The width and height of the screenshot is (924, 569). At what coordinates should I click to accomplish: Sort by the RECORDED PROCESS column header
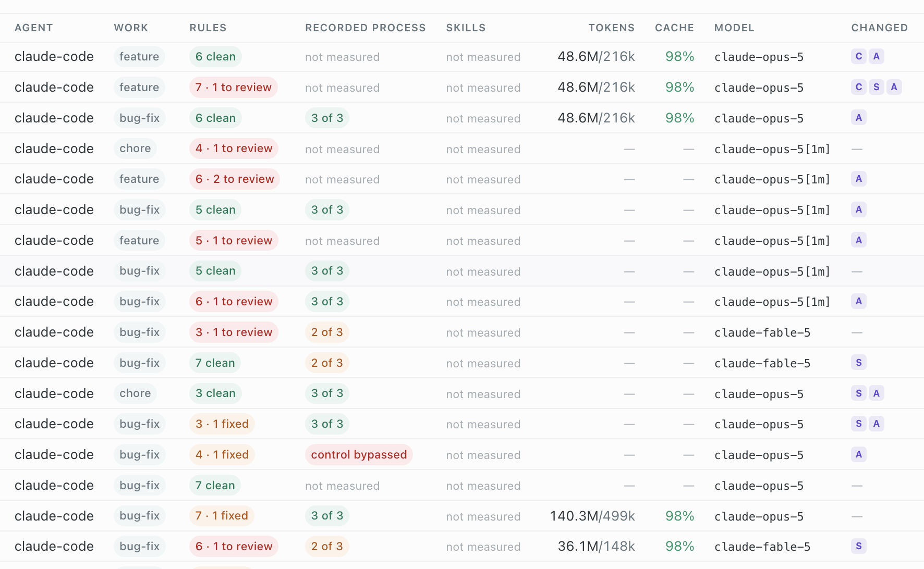coord(366,28)
